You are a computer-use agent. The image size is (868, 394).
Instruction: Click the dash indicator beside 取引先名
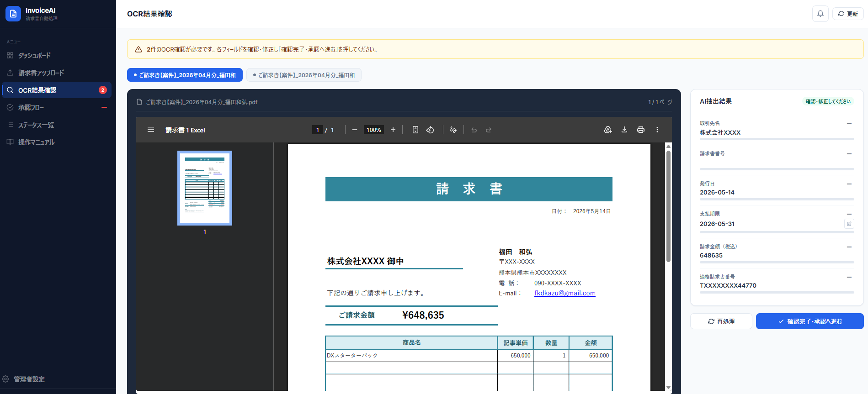click(x=849, y=124)
